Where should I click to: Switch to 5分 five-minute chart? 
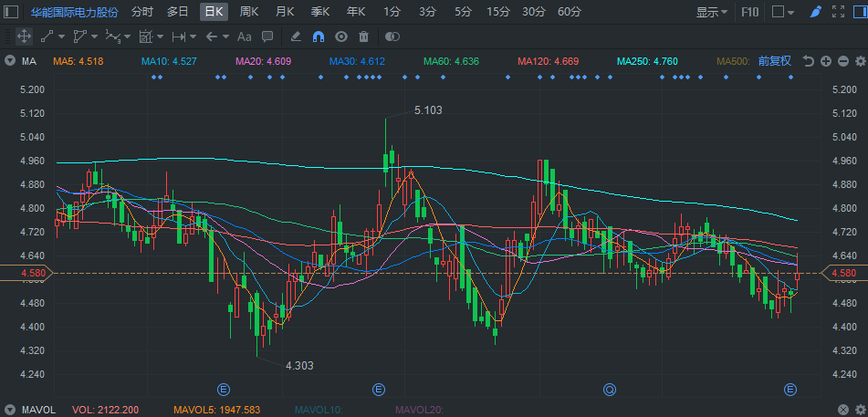pos(464,12)
